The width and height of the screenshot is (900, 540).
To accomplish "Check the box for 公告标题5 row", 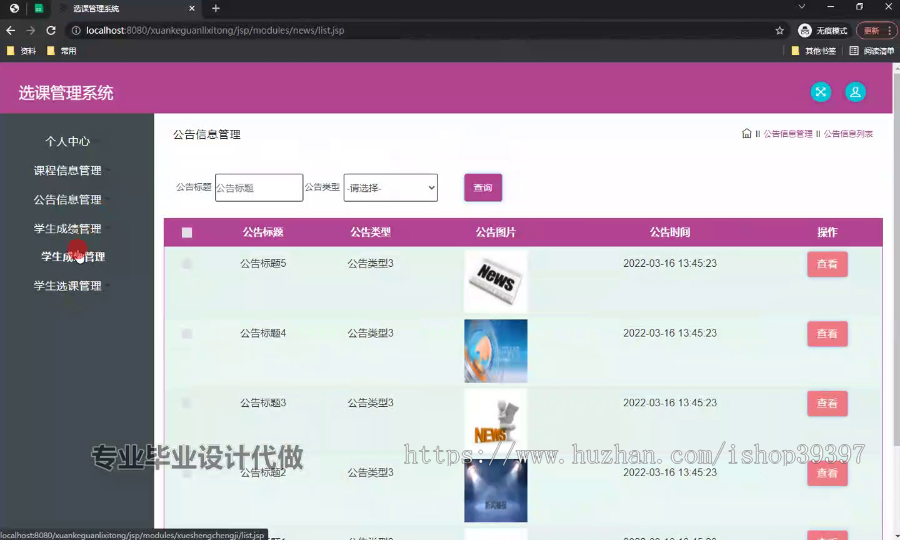I will click(x=187, y=264).
